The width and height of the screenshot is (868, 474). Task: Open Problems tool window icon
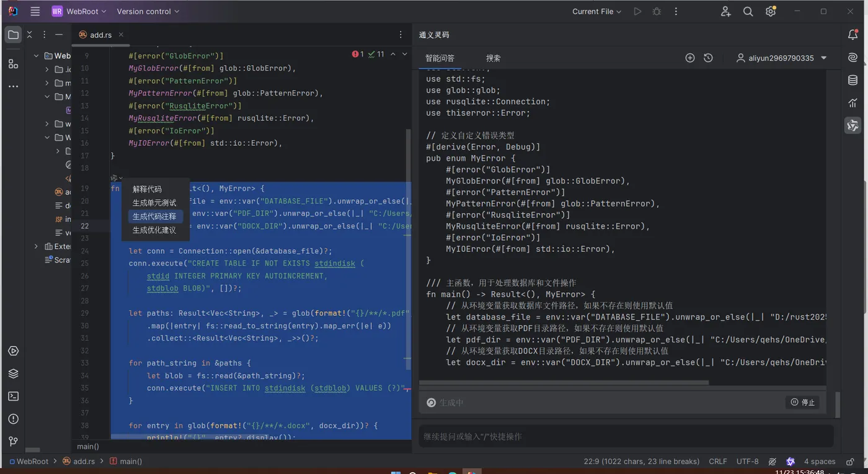[x=13, y=419]
